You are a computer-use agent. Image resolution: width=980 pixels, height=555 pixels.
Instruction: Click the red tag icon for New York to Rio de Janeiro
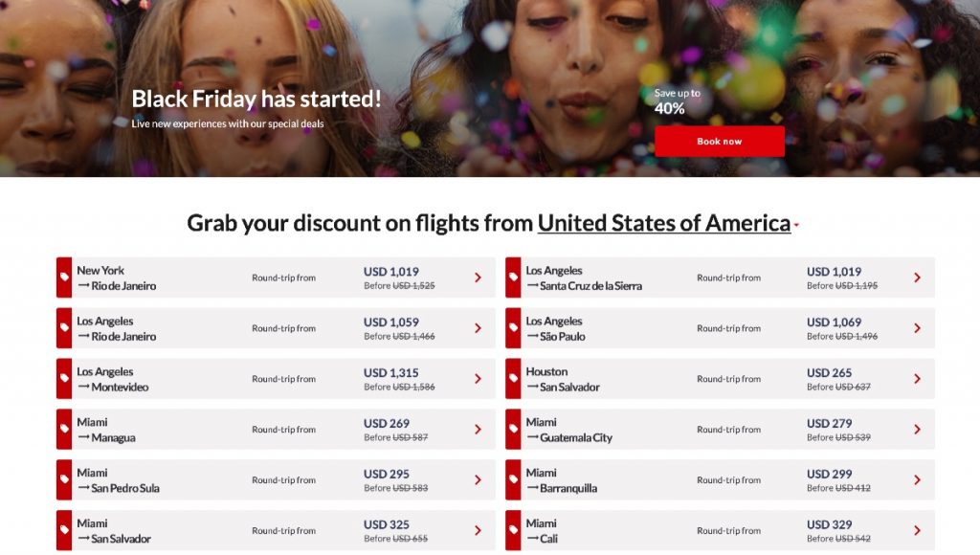64,277
